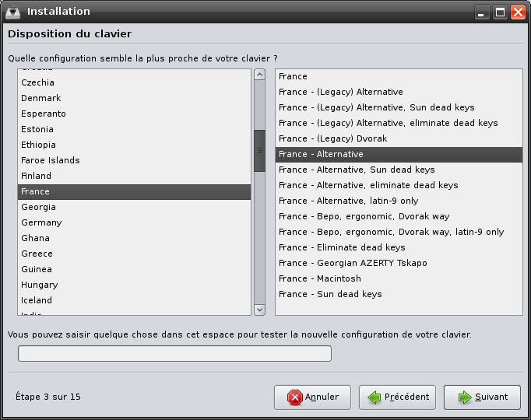Image resolution: width=531 pixels, height=420 pixels.
Task: Pick France - Georgian AZERTY Tskapo layout
Action: 399,263
